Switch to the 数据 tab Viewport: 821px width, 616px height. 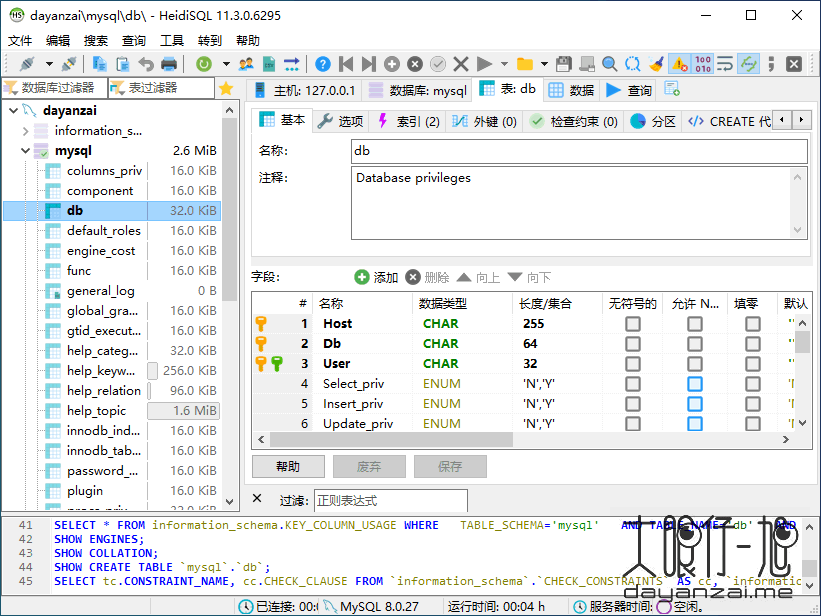tap(571, 91)
